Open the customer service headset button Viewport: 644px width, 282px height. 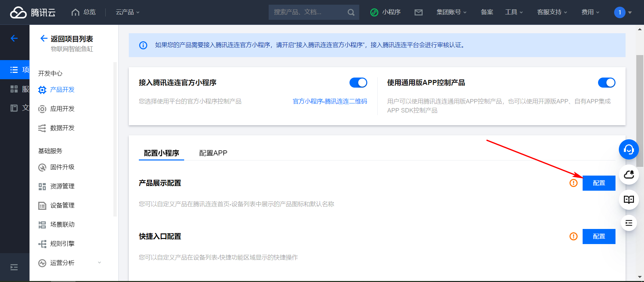(x=629, y=149)
